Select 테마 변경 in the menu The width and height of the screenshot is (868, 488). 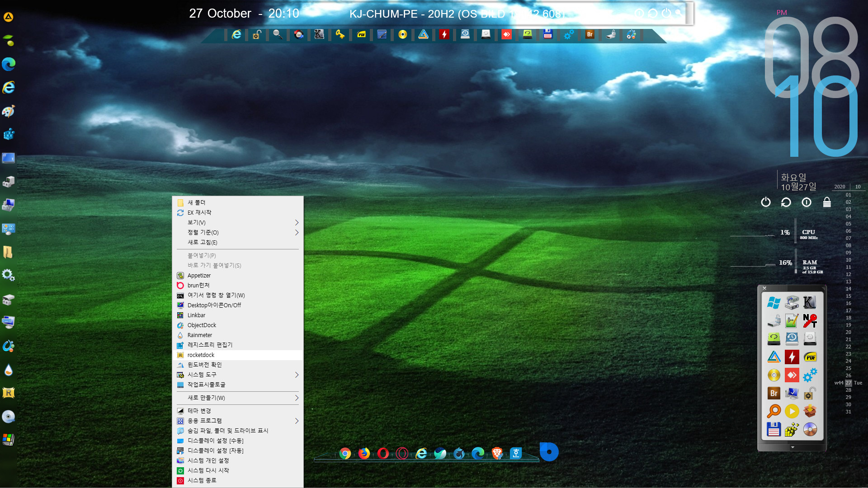pyautogui.click(x=237, y=411)
